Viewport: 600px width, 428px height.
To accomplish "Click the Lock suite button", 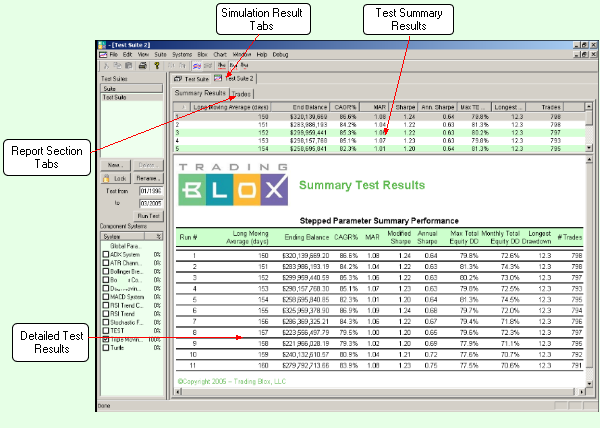I will (x=116, y=178).
